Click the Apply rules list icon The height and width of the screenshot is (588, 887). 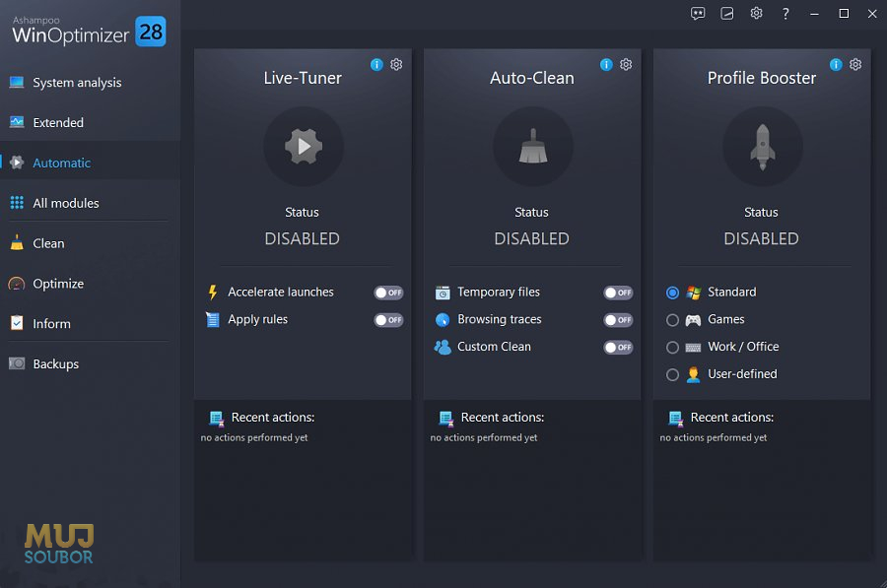(213, 319)
